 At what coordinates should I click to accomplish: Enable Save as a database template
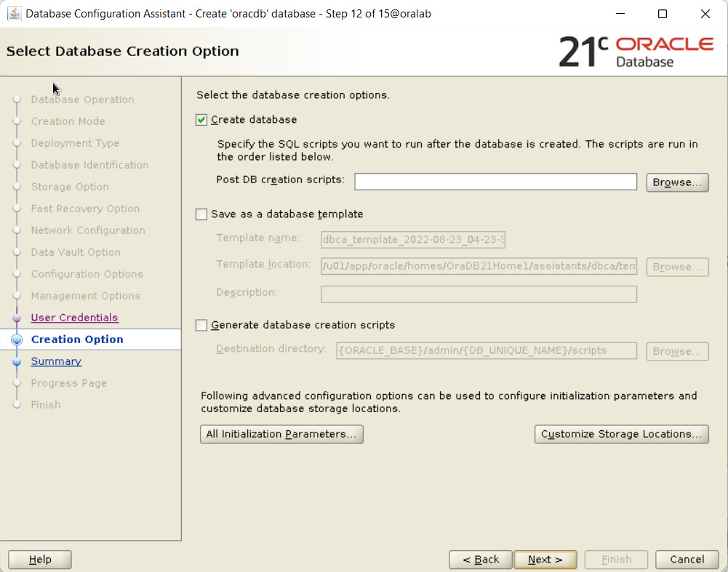[202, 214]
